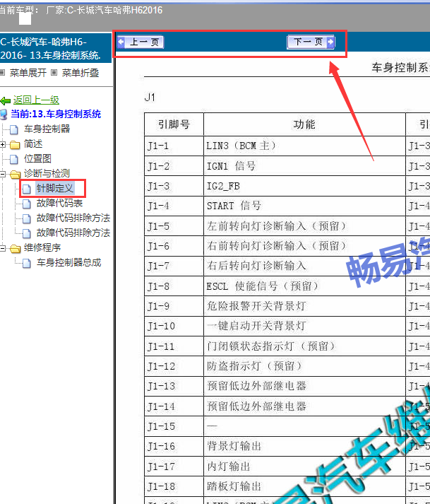Click page icon of first 故障代码排除方法
The height and width of the screenshot is (504, 430).
coord(27,218)
